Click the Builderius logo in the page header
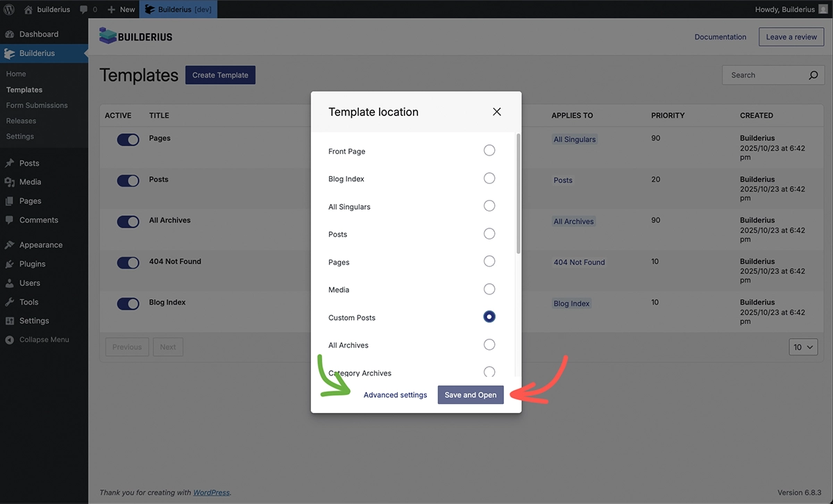833x504 pixels. coord(136,36)
